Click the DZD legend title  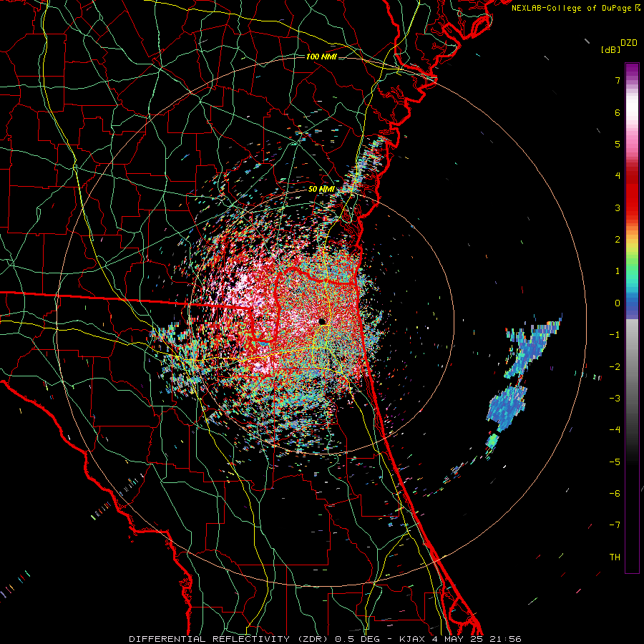click(x=629, y=43)
